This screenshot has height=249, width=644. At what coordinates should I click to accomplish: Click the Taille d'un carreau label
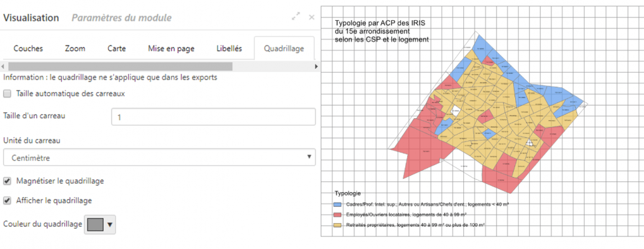pyautogui.click(x=34, y=116)
